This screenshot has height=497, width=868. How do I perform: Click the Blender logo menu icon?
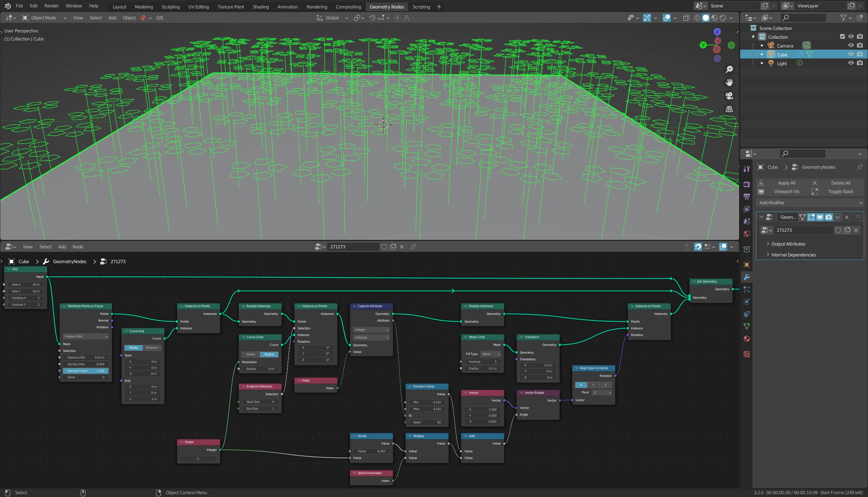[x=8, y=6]
